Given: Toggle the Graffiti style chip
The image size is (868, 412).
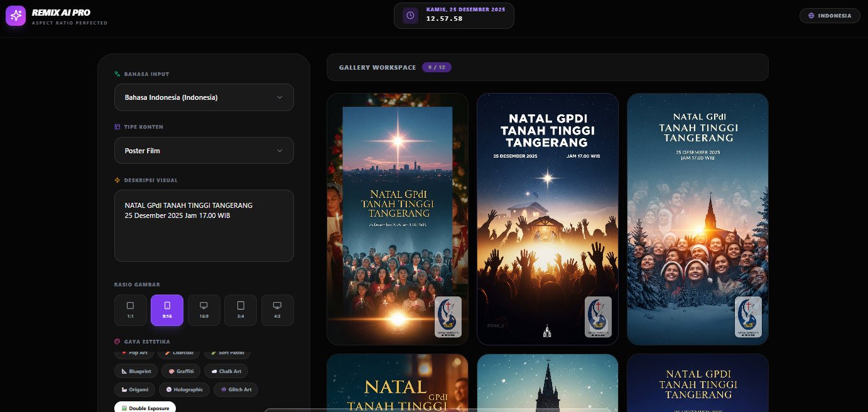Looking at the screenshot, I should (181, 371).
